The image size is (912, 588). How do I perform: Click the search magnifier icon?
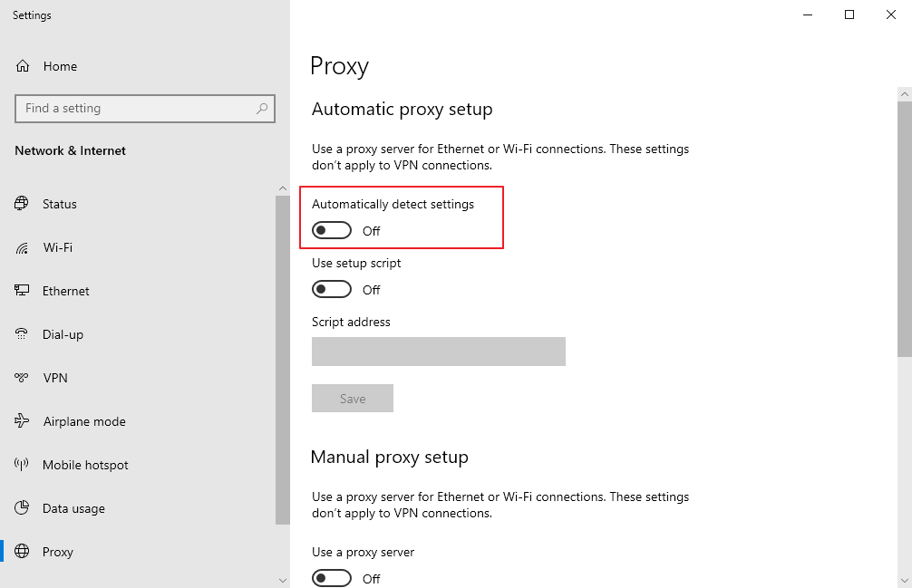[x=262, y=109]
